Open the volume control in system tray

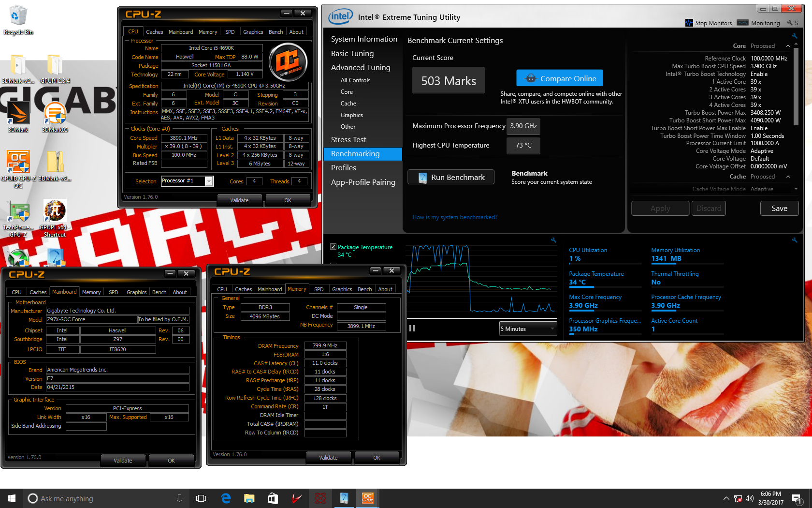click(750, 498)
